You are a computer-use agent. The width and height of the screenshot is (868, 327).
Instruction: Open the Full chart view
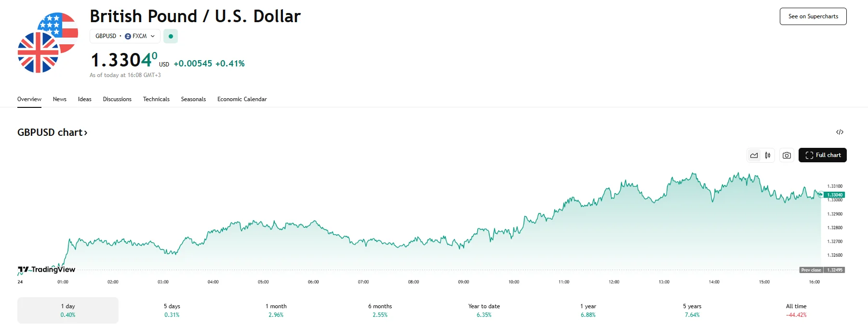click(x=822, y=155)
